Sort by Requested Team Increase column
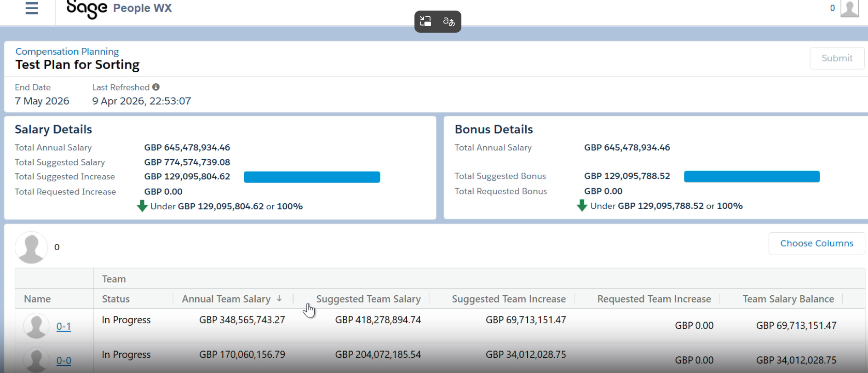Viewport: 868px width, 373px height. tap(654, 299)
